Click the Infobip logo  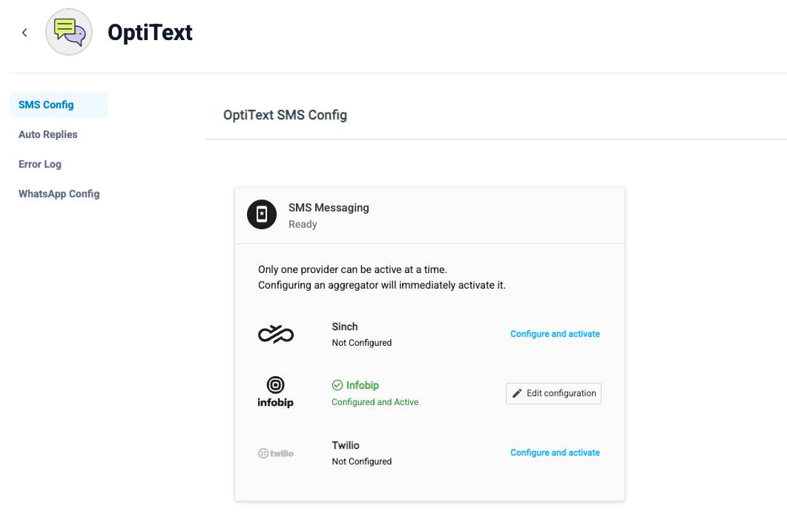pos(275,392)
